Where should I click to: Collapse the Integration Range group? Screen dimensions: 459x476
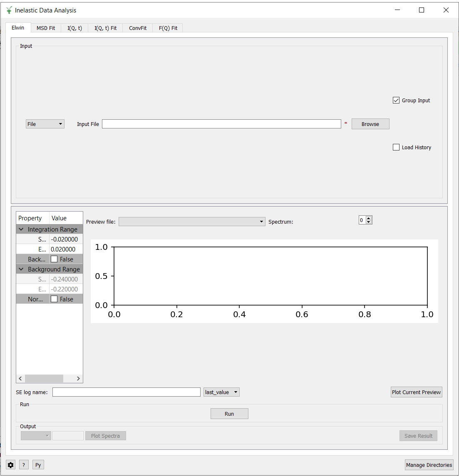pos(21,229)
